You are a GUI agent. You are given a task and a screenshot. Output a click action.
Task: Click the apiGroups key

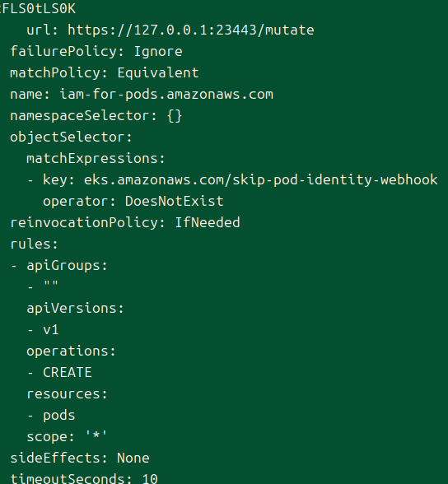point(67,266)
